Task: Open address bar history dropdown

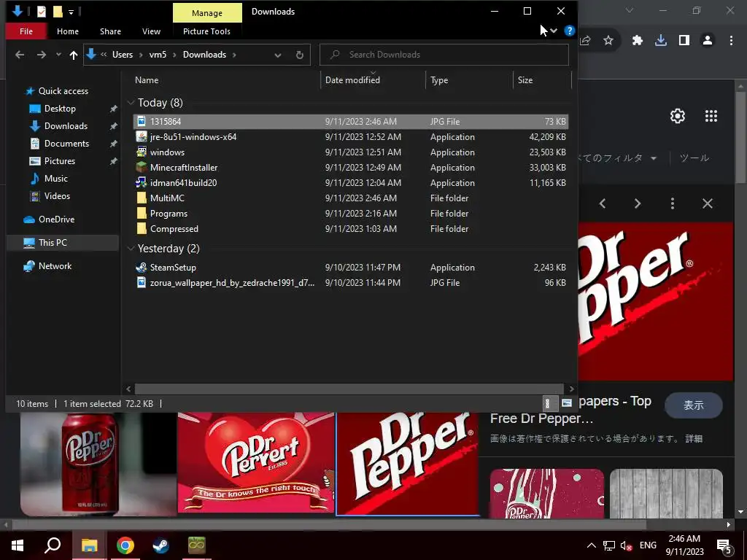Action: pyautogui.click(x=278, y=55)
